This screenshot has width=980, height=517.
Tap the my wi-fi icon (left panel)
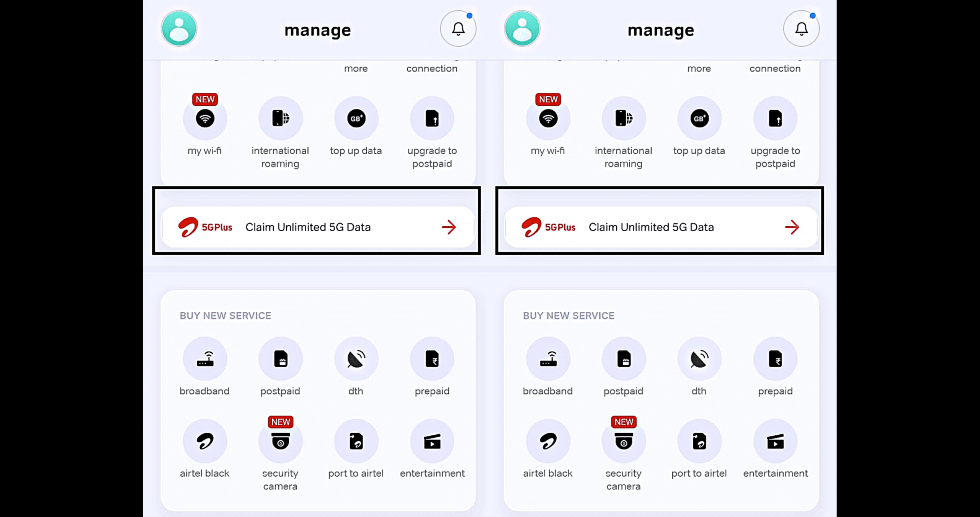204,119
